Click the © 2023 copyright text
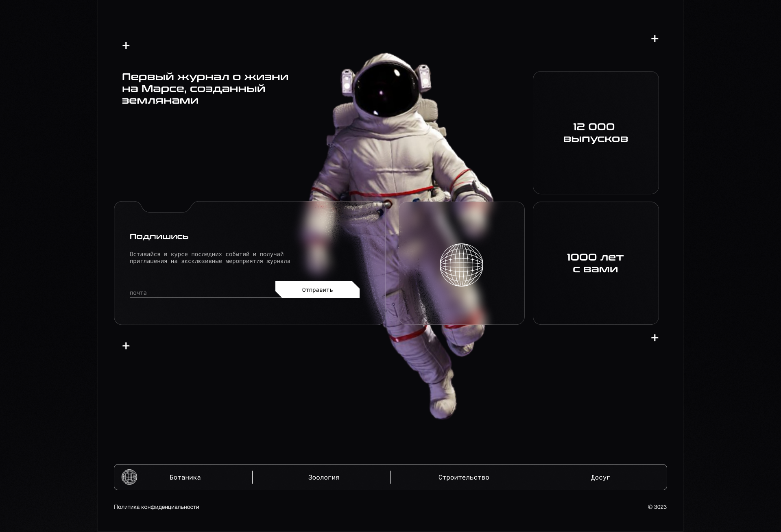Screen dimensions: 781x532 [x=657, y=507]
